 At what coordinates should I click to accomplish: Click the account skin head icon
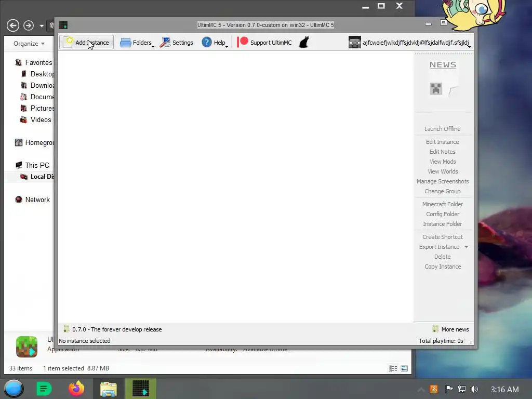(x=354, y=43)
